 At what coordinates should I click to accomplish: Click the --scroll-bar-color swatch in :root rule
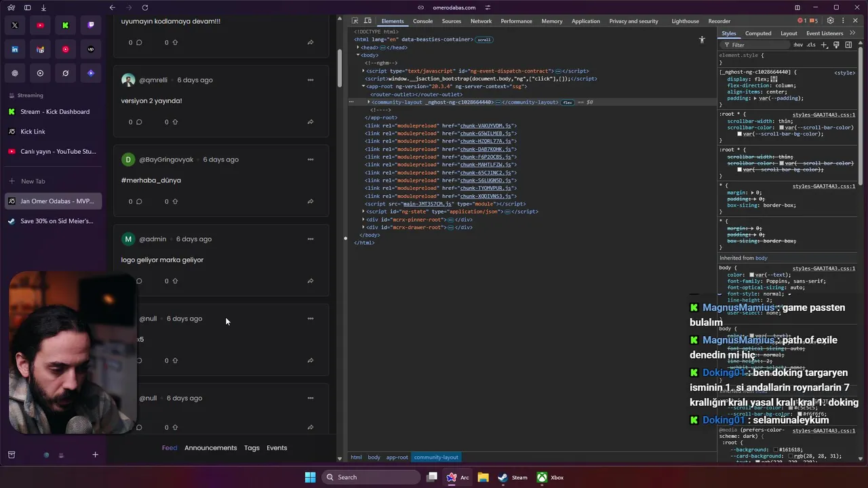click(781, 127)
